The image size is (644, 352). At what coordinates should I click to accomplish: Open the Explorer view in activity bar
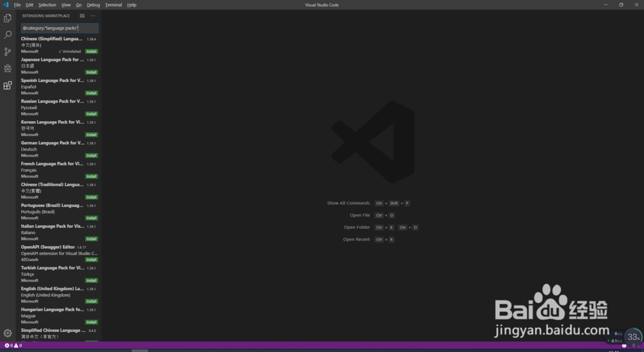[x=7, y=18]
